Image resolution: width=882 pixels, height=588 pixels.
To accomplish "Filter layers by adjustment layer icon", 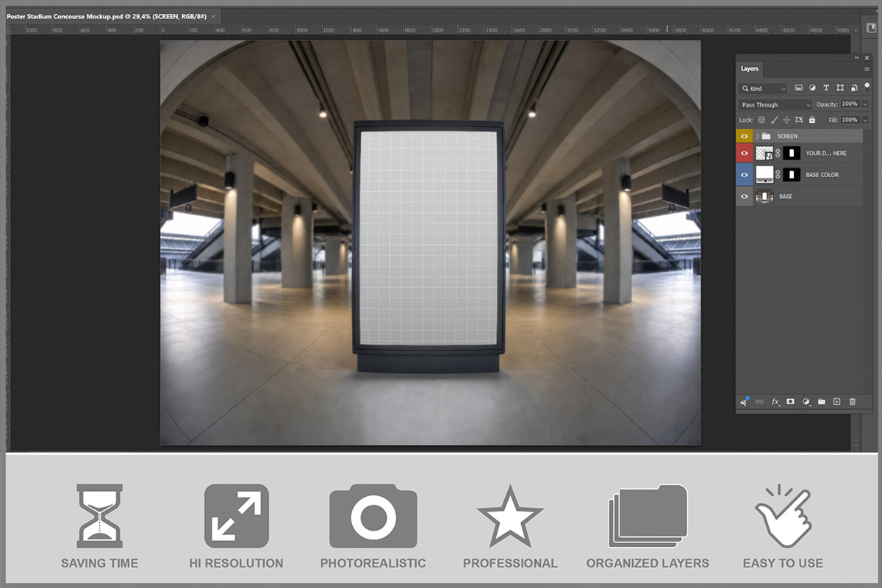I will pos(812,88).
